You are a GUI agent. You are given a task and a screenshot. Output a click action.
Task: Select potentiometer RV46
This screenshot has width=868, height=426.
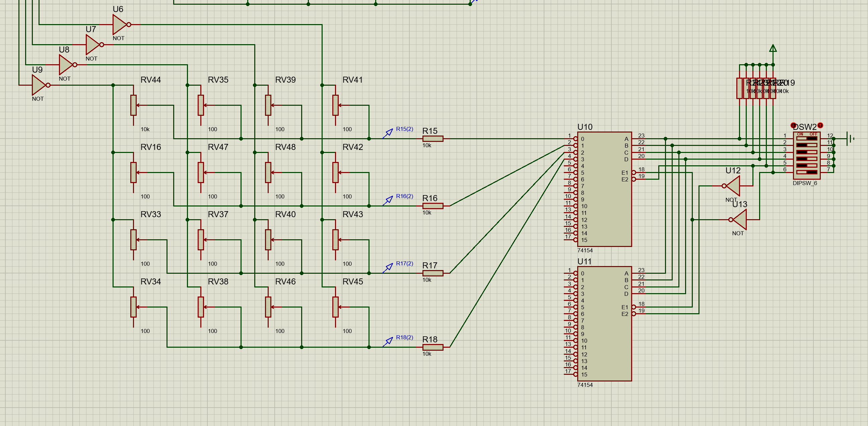click(x=268, y=307)
